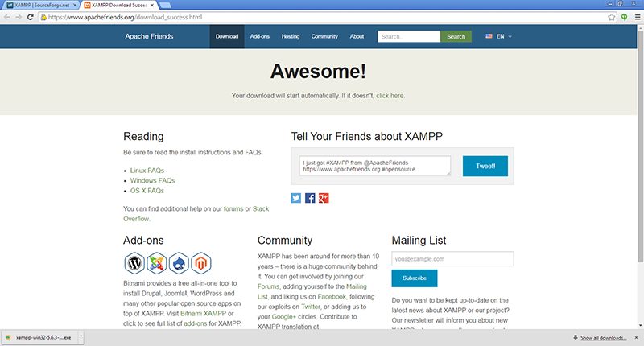The width and height of the screenshot is (644, 346).
Task: Open the Joomla add-on icon
Action: coord(156,263)
